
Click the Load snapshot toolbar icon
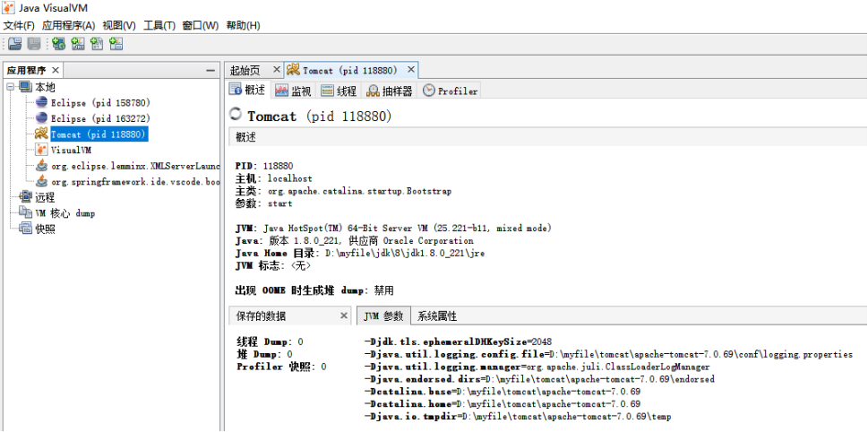14,44
